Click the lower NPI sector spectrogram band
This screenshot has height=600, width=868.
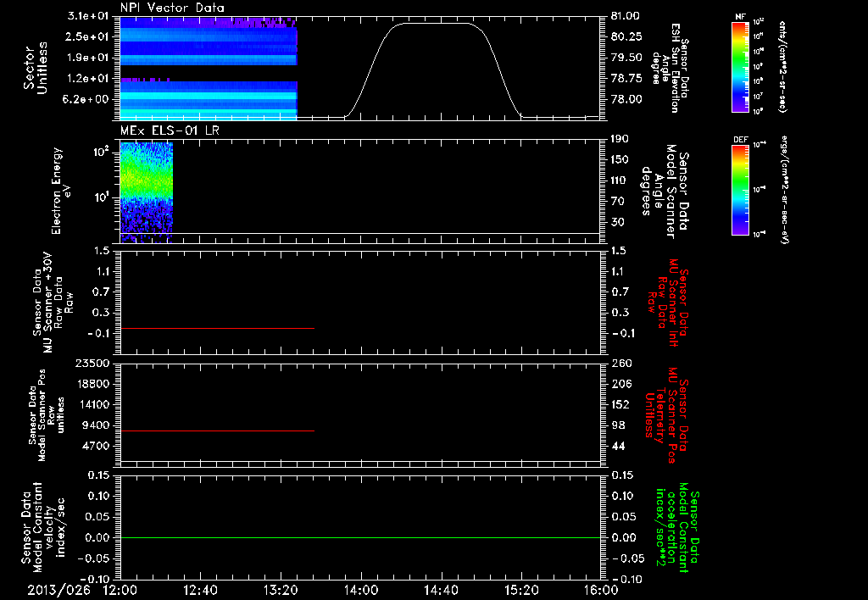[209, 100]
